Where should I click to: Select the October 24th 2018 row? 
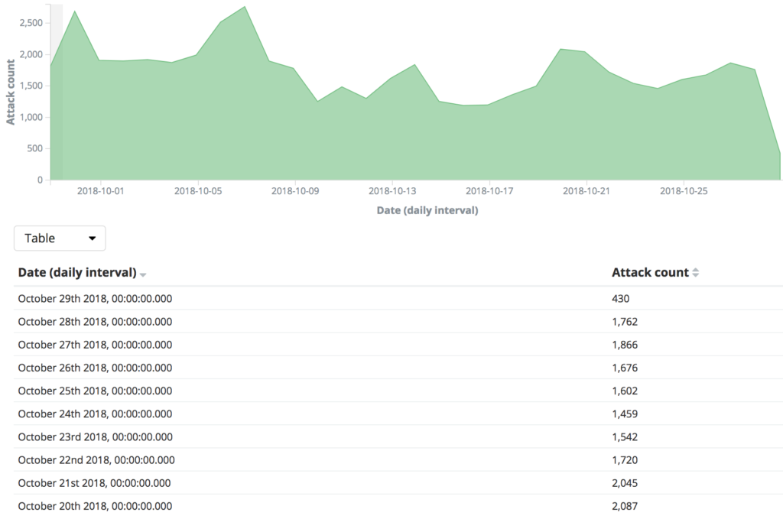[x=398, y=414]
